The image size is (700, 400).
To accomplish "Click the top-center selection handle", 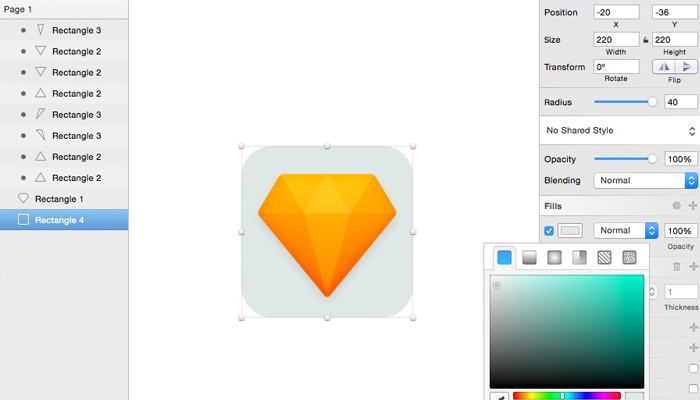I will pos(327,146).
